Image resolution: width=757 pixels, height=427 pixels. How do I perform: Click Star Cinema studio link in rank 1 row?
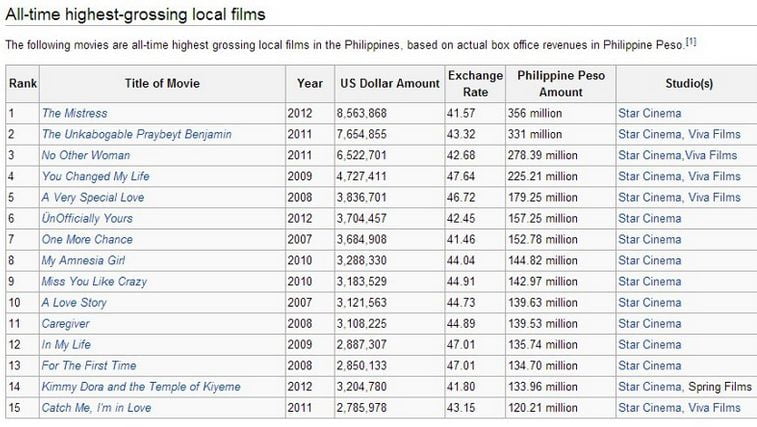(x=650, y=114)
